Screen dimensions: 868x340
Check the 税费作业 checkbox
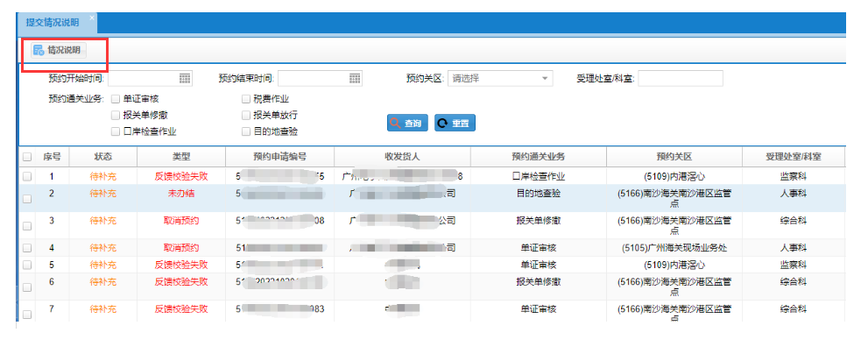point(246,100)
